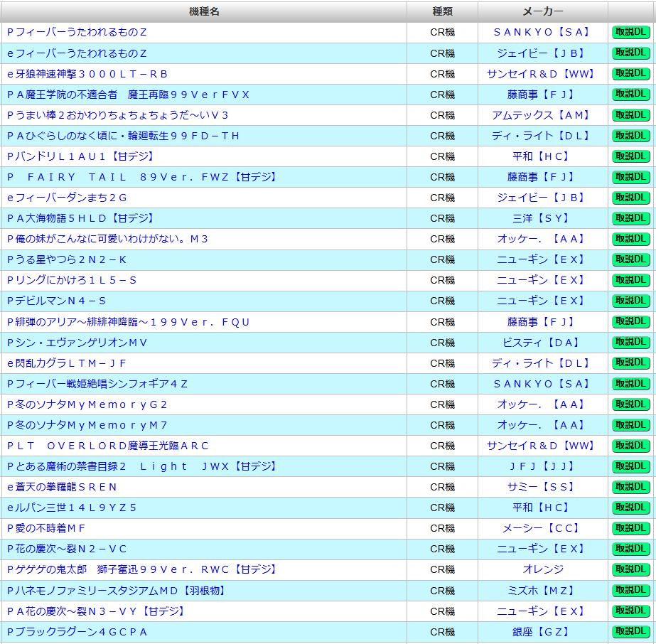The height and width of the screenshot is (644, 656).
Task: Open ｅ蒼天の拳羅龍ＳＲＥＮ link
Action: 62,487
